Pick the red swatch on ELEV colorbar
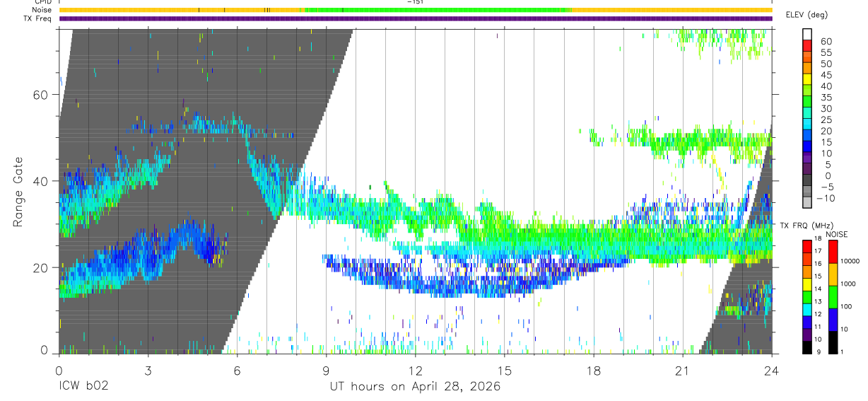Viewport: 868px width, 401px height. 808,47
